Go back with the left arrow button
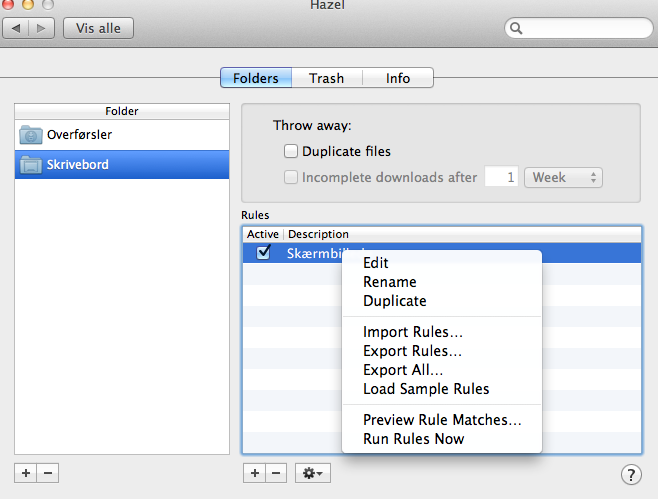 point(16,28)
